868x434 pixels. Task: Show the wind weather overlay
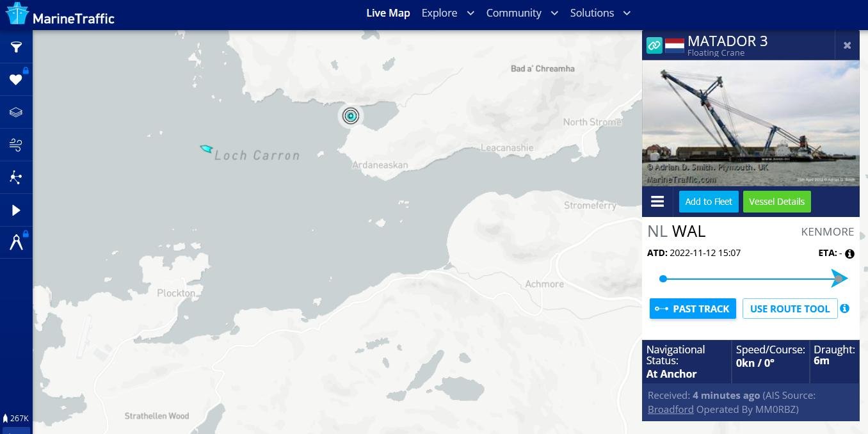click(16, 145)
